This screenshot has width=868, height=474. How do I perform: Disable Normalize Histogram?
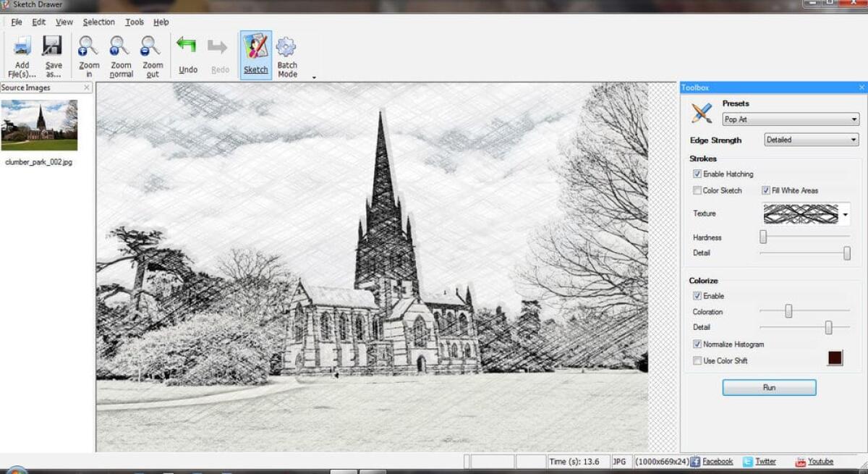point(697,344)
